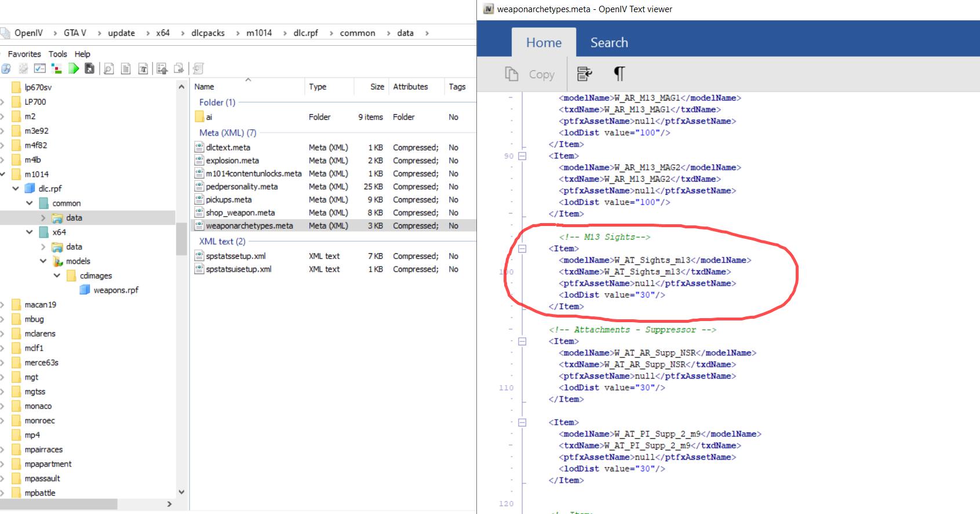
Task: Select pickups.meta in file list
Action: point(228,199)
